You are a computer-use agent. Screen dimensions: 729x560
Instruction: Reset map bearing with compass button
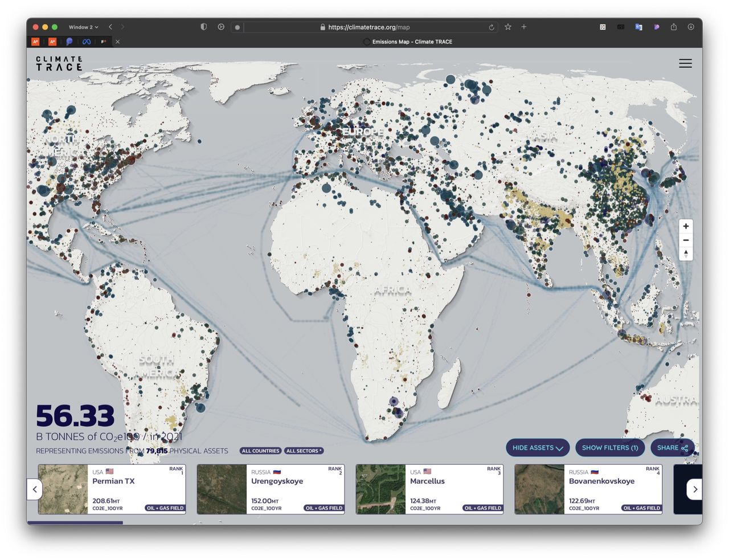click(686, 254)
